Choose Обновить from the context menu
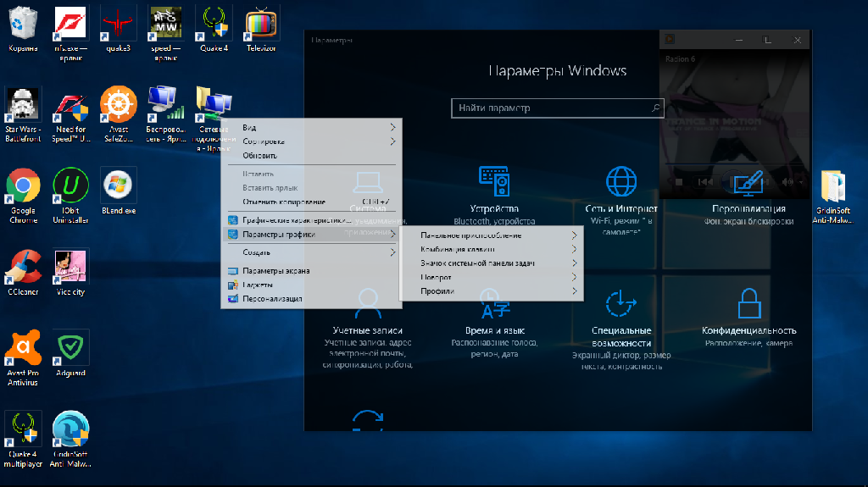The height and width of the screenshot is (487, 868). coord(259,156)
